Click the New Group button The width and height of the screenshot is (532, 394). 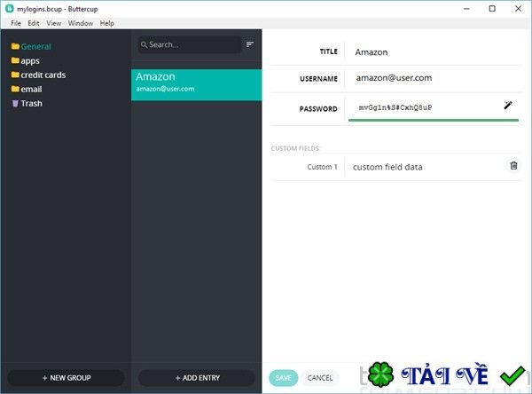[x=66, y=378]
